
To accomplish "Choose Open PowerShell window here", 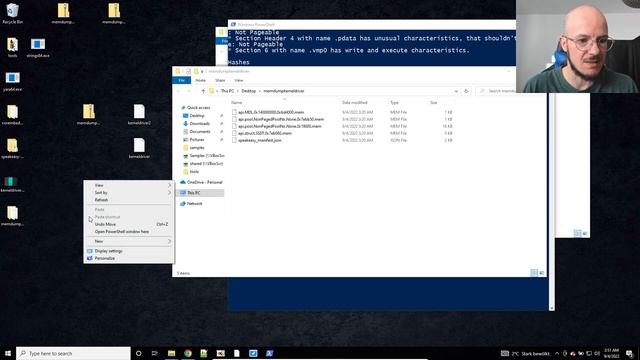I will [x=129, y=232].
